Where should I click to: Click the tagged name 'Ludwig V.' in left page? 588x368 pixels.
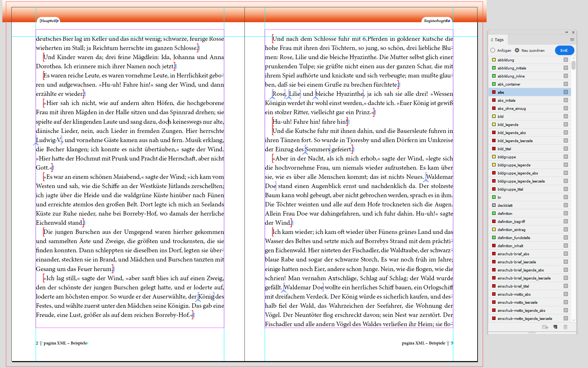tap(49, 140)
